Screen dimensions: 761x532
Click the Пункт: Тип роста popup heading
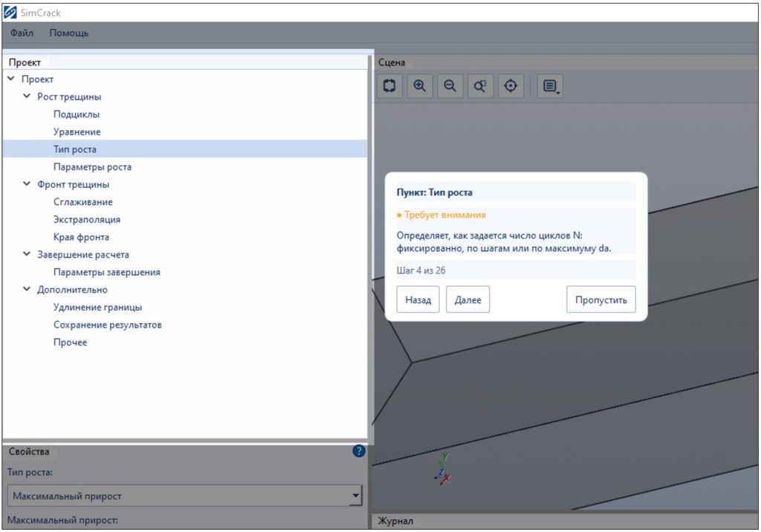coord(434,192)
